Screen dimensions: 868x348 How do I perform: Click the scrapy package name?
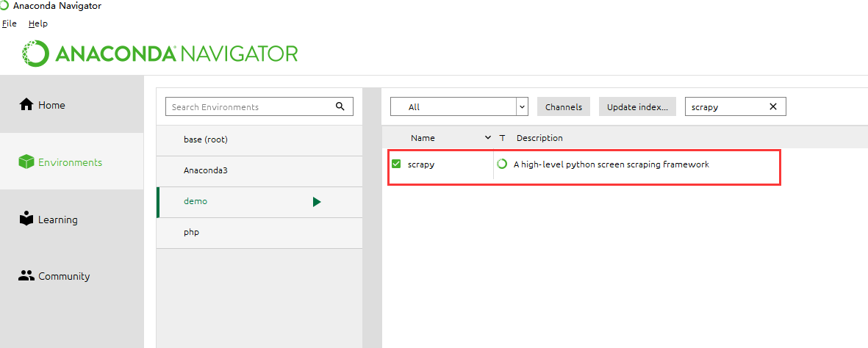(x=420, y=164)
